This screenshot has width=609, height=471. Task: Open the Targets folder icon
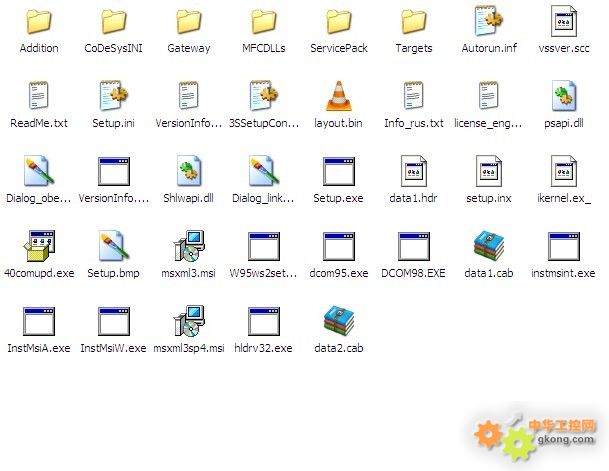pyautogui.click(x=414, y=21)
